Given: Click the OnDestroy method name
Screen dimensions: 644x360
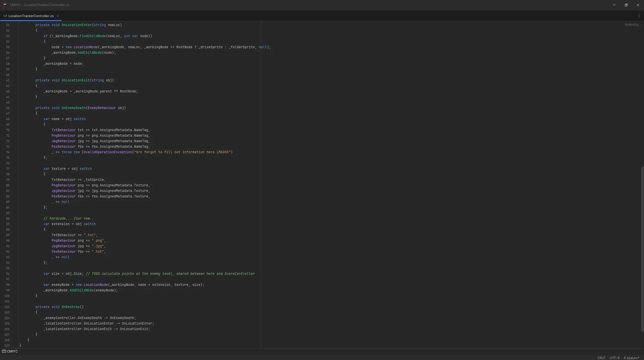Looking at the screenshot, I should (70, 307).
